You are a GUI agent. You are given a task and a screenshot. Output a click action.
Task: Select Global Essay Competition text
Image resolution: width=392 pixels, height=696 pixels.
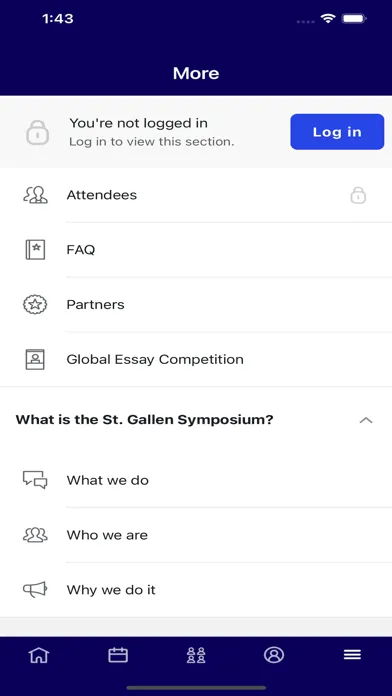pyautogui.click(x=155, y=359)
